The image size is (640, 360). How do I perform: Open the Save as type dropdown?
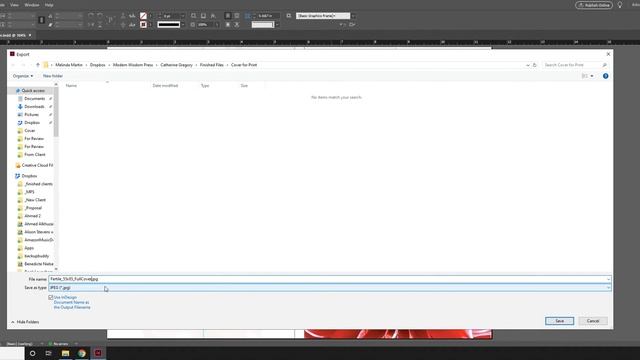[330, 288]
